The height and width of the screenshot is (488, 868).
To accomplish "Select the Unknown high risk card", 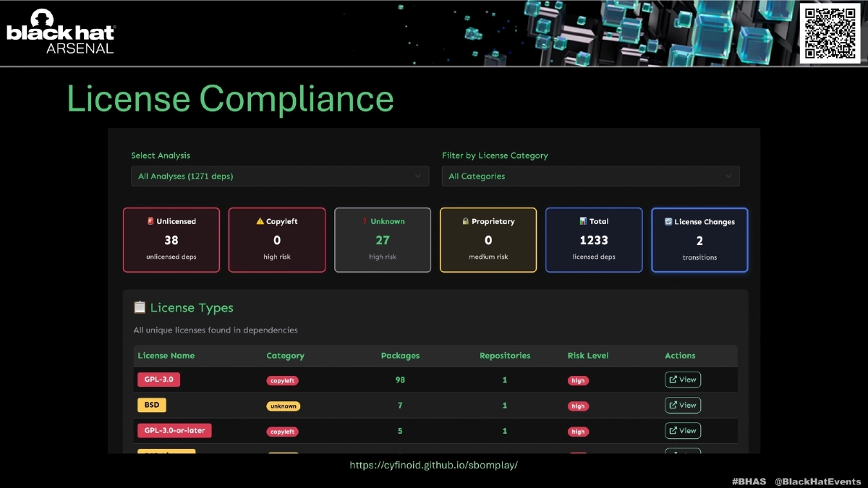I will coord(383,240).
